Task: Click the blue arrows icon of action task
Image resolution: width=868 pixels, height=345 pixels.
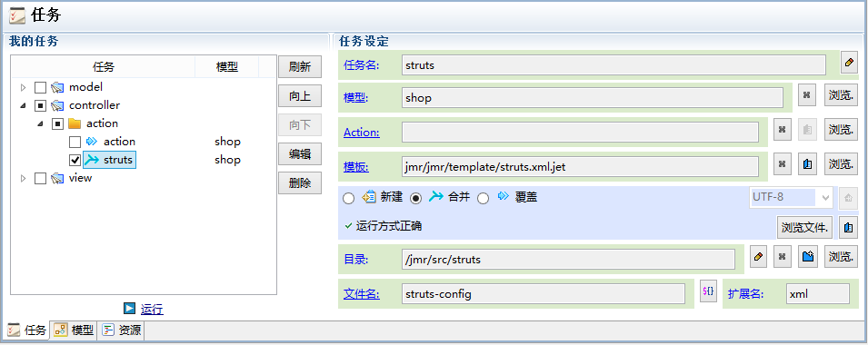Action: (x=93, y=142)
